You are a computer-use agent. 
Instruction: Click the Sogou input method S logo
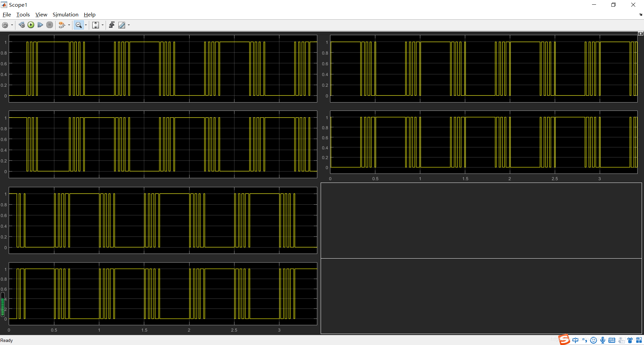point(564,339)
